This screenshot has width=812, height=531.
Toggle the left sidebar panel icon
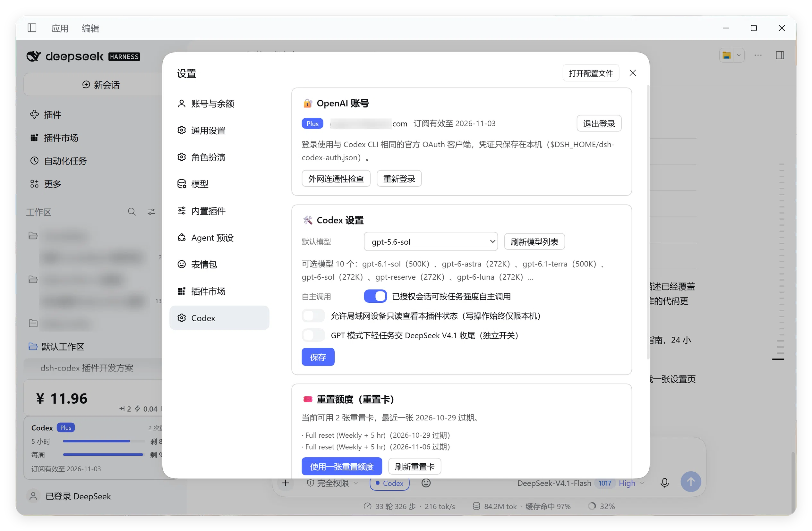click(x=32, y=28)
